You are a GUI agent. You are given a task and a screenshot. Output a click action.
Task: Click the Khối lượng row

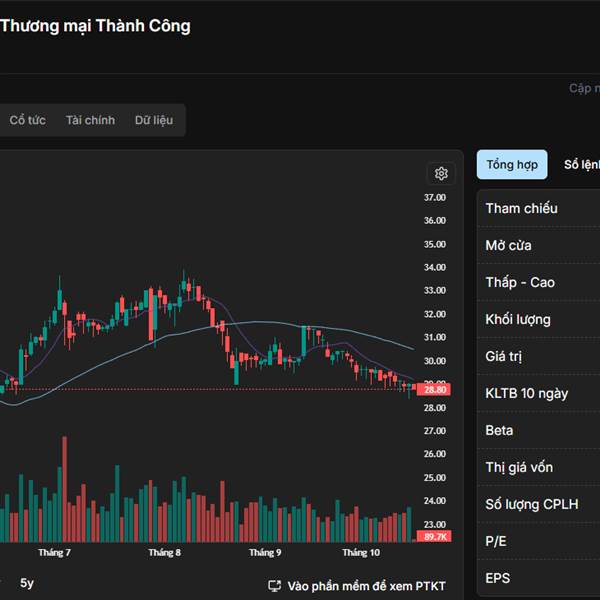pos(538,319)
